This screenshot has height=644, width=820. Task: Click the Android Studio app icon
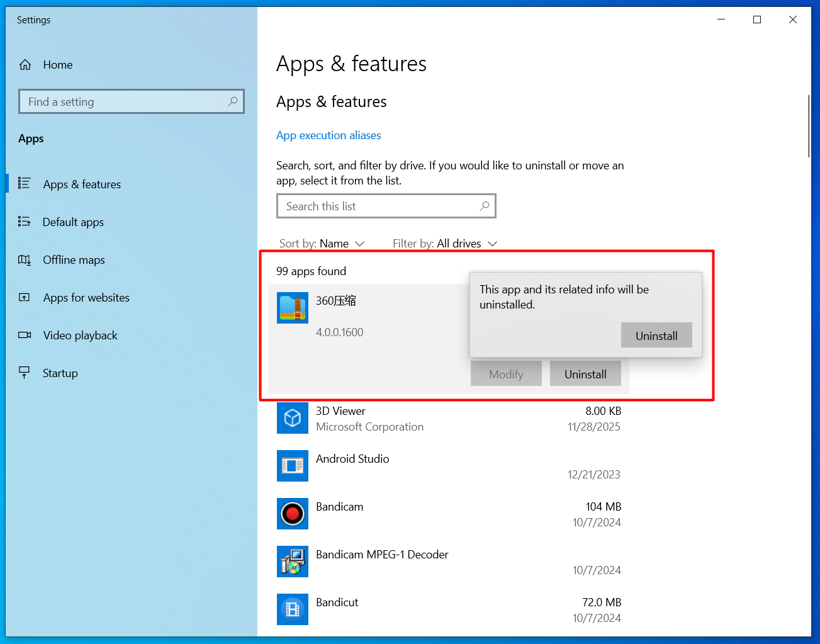(293, 466)
